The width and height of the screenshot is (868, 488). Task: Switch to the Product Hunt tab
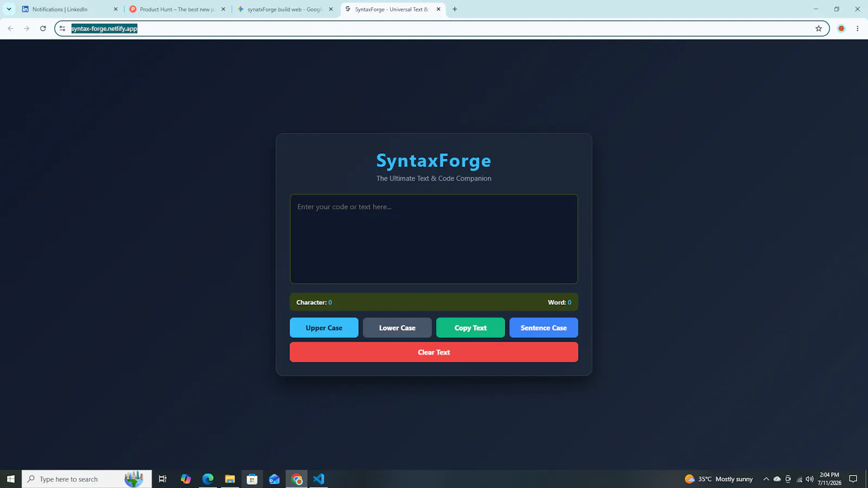177,9
